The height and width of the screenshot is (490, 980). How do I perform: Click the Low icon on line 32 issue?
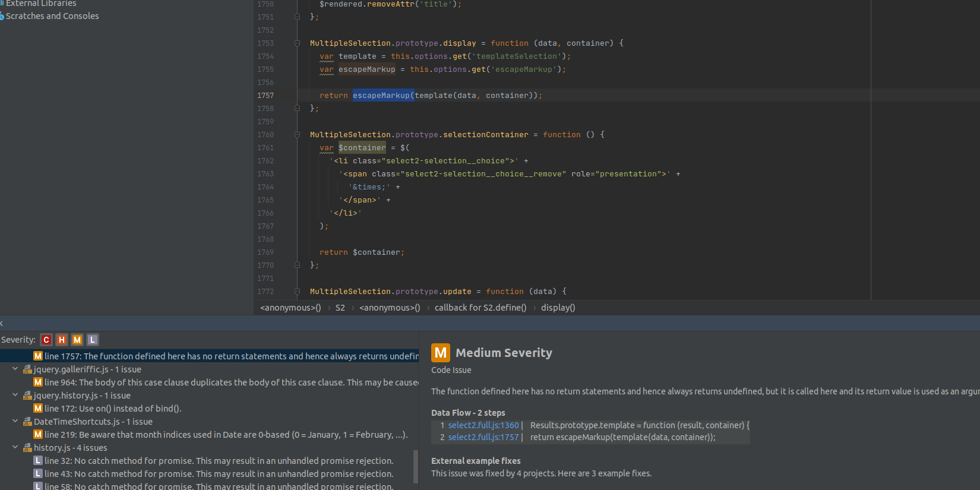pos(38,461)
